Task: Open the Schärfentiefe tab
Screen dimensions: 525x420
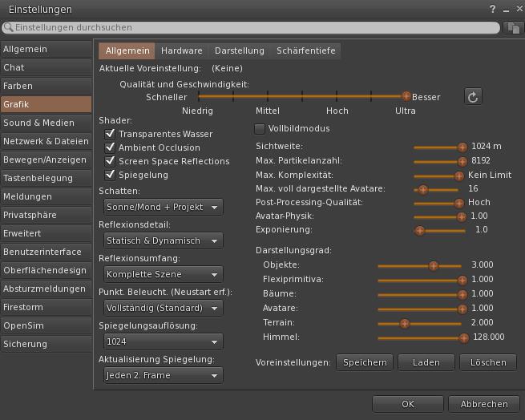Action: pos(305,50)
